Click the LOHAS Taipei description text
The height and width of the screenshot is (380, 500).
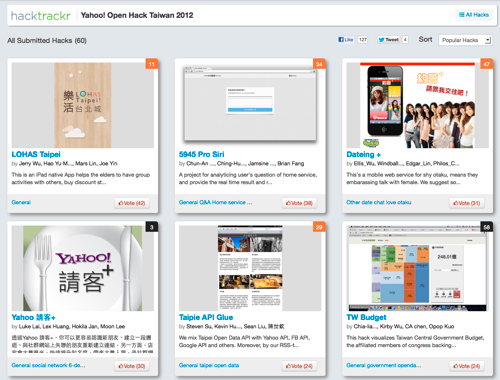pyautogui.click(x=81, y=178)
